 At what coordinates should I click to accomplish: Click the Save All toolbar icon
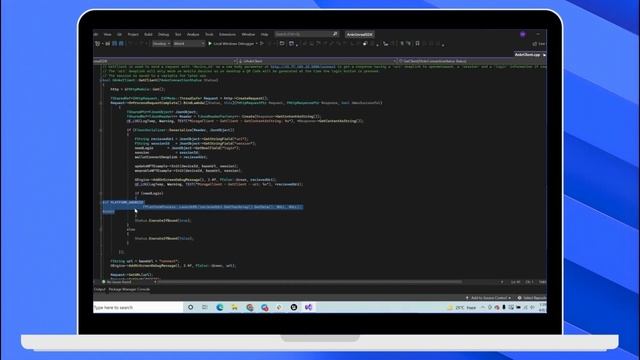tap(121, 44)
